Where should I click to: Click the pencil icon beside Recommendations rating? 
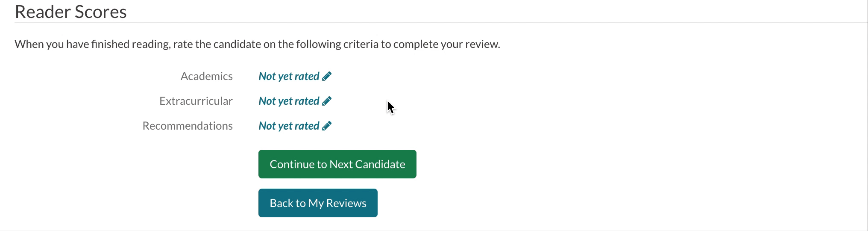coord(327,126)
